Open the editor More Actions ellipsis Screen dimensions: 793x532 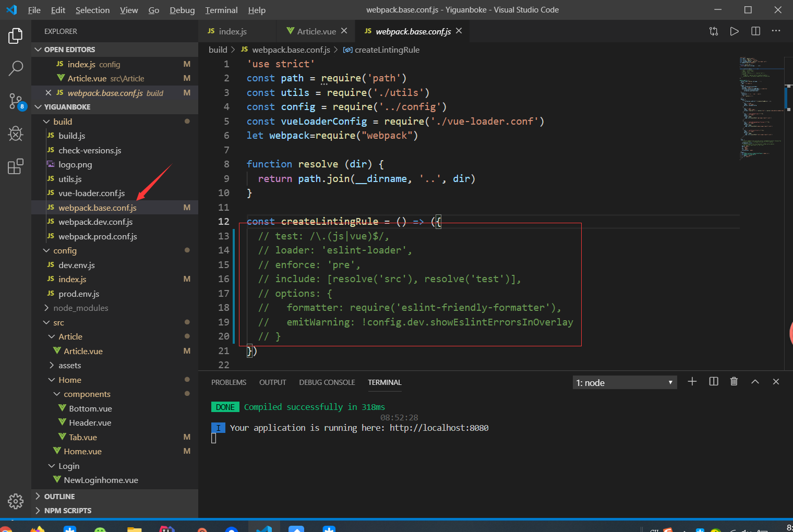[x=776, y=31]
